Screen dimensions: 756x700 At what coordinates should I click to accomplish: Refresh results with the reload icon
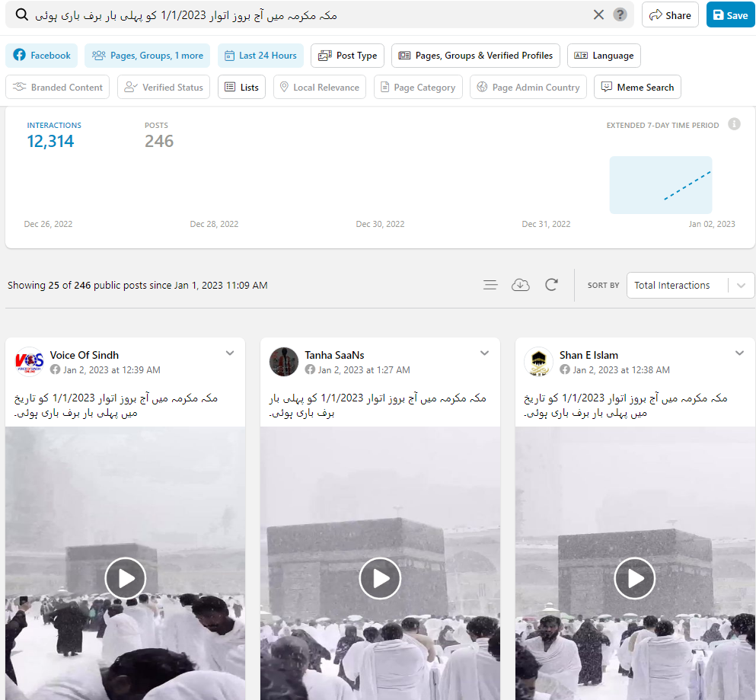(x=552, y=285)
